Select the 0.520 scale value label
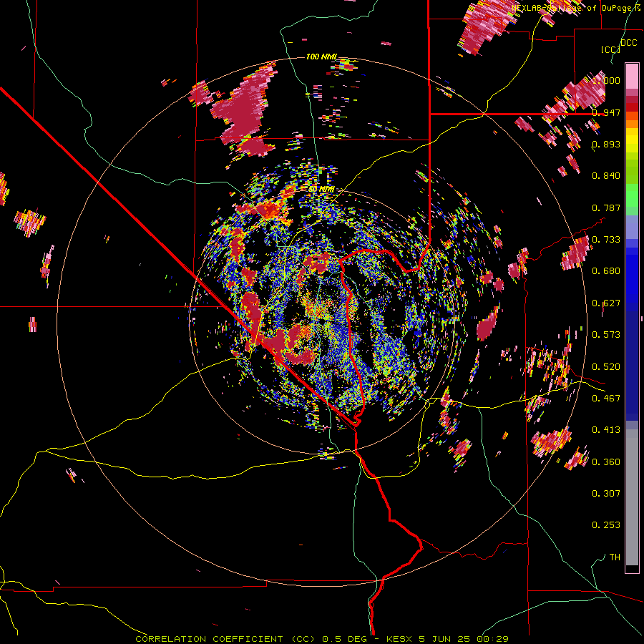This screenshot has height=644, width=644. [606, 366]
